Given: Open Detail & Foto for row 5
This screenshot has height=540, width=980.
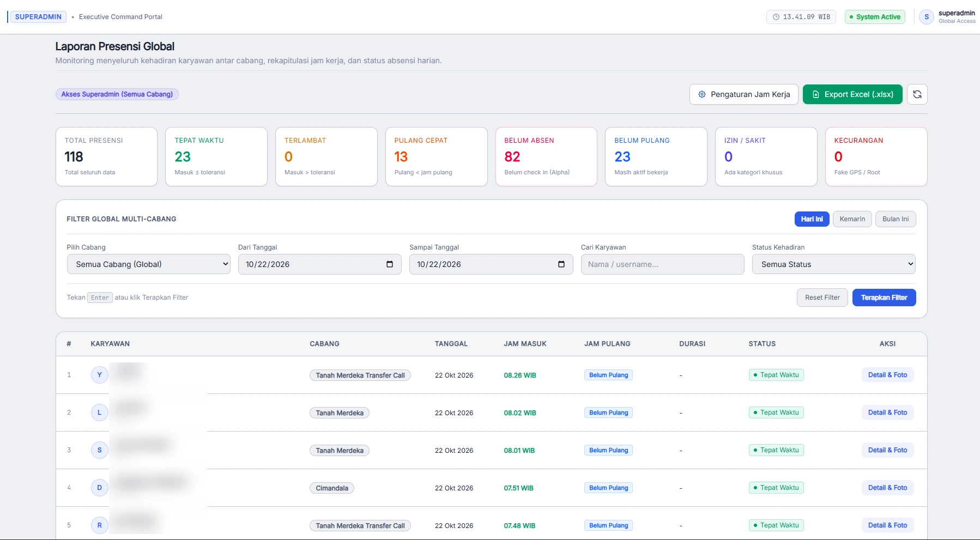Looking at the screenshot, I should click(887, 525).
